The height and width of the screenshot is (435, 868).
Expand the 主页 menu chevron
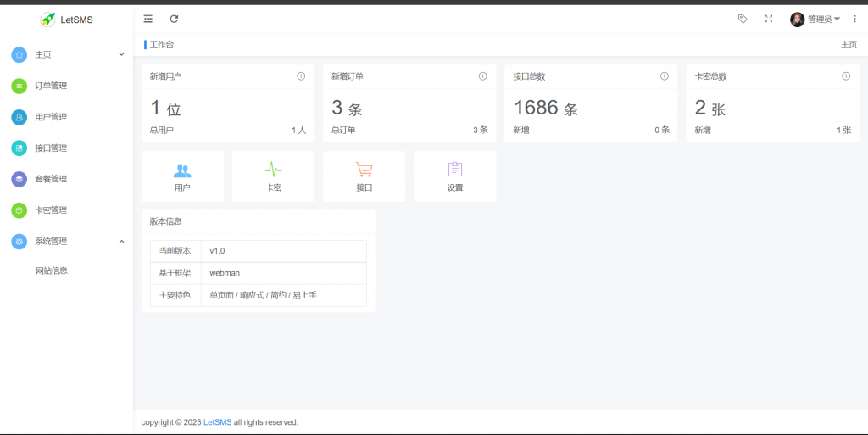click(x=121, y=54)
